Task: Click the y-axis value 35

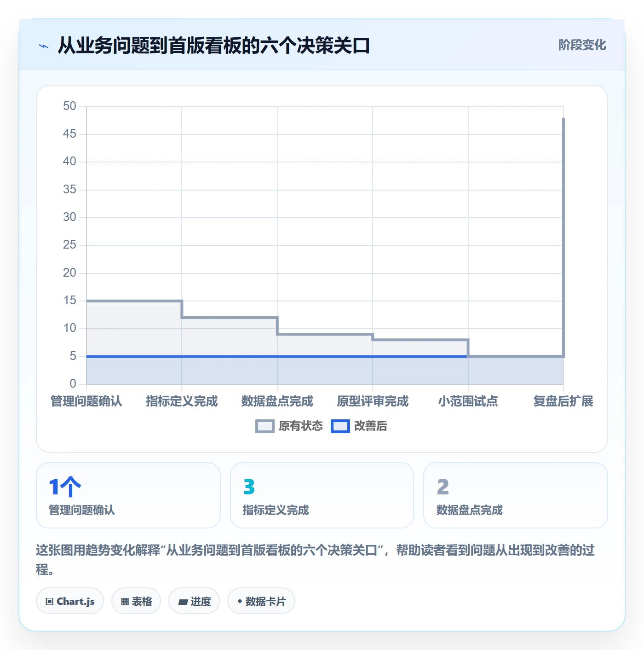Action: pyautogui.click(x=69, y=190)
